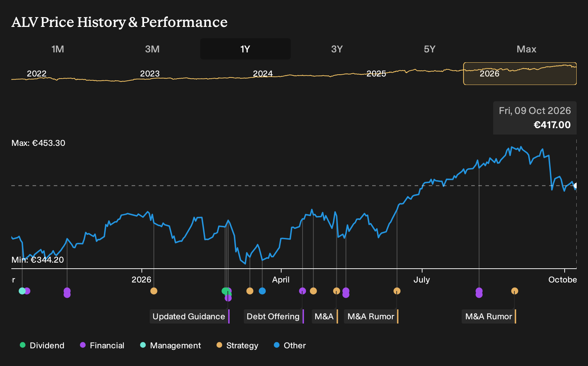Click the Fri, 09 Oct 2026 date

[x=535, y=111]
